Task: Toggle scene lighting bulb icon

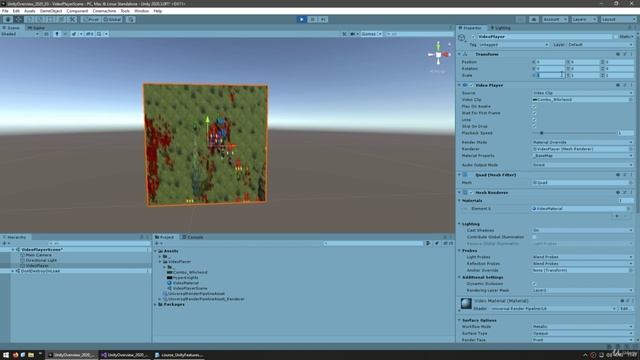Action: coord(57,34)
